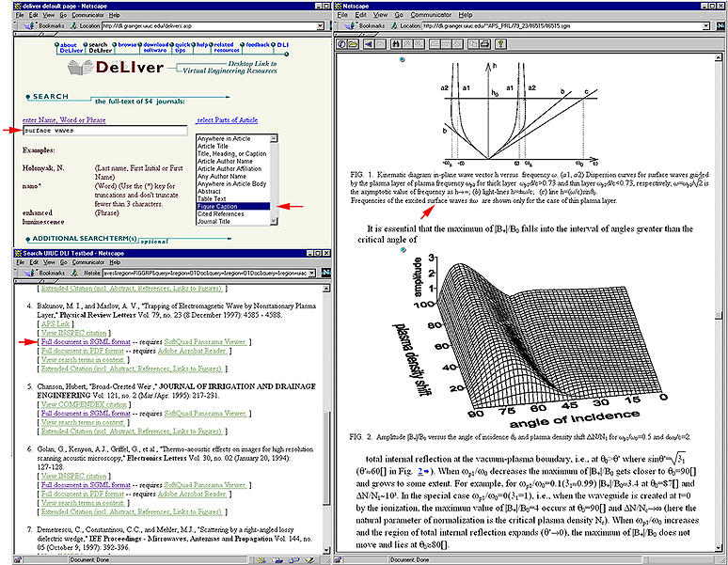
Task: Click the question mark help icon in Panorama toolbar
Action: [500, 44]
